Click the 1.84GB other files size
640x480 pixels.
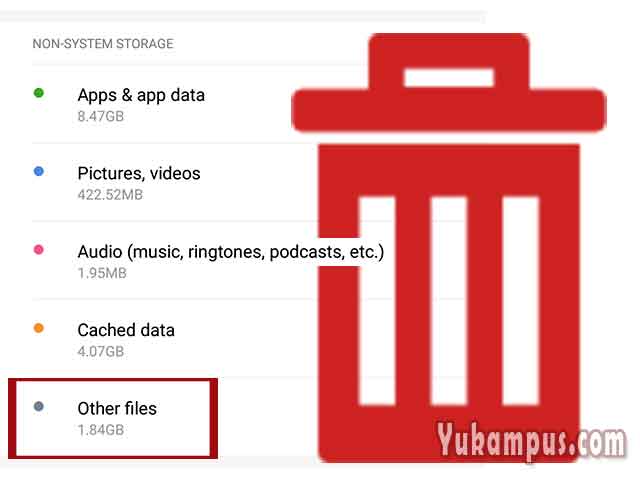(101, 430)
